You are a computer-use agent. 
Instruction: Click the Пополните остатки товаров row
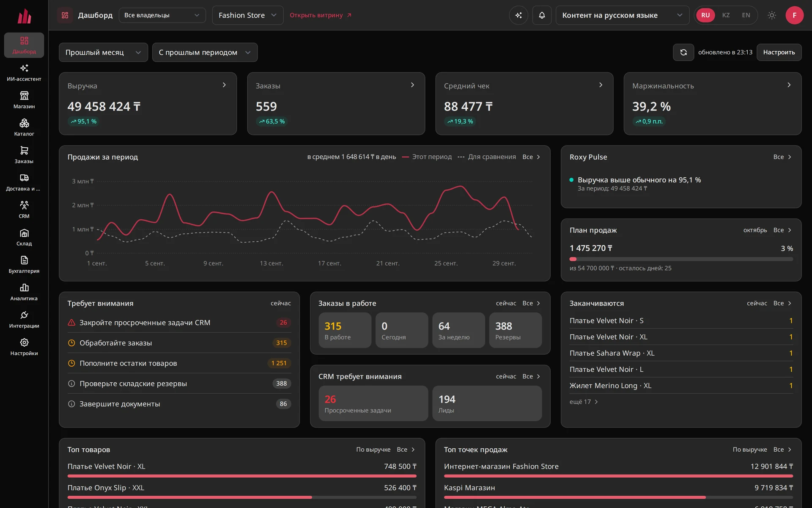pyautogui.click(x=179, y=363)
